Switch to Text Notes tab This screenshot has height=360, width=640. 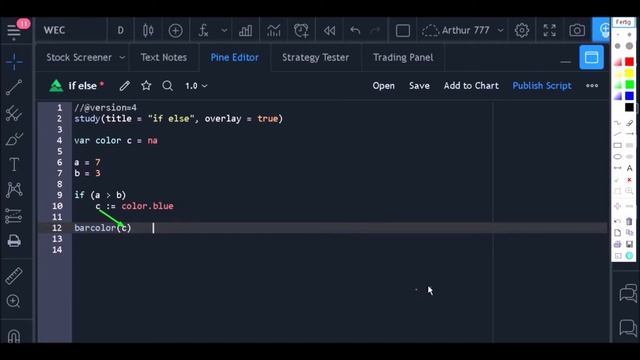(164, 58)
